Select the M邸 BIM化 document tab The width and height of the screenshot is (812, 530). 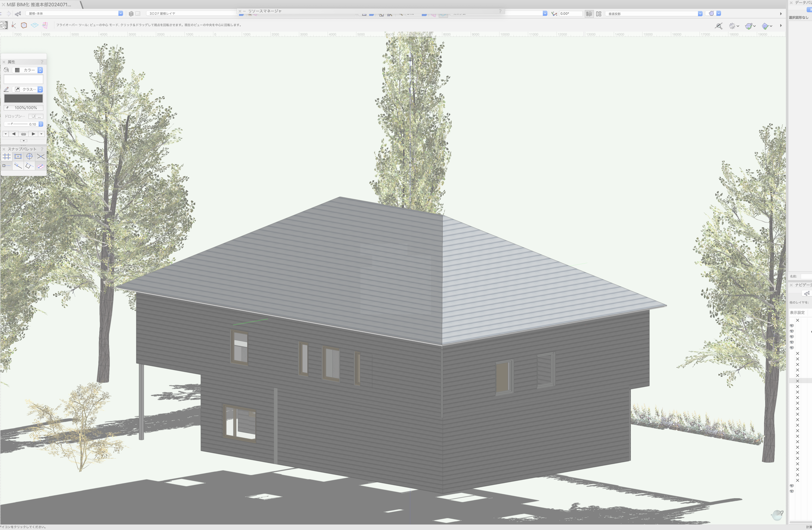39,4
